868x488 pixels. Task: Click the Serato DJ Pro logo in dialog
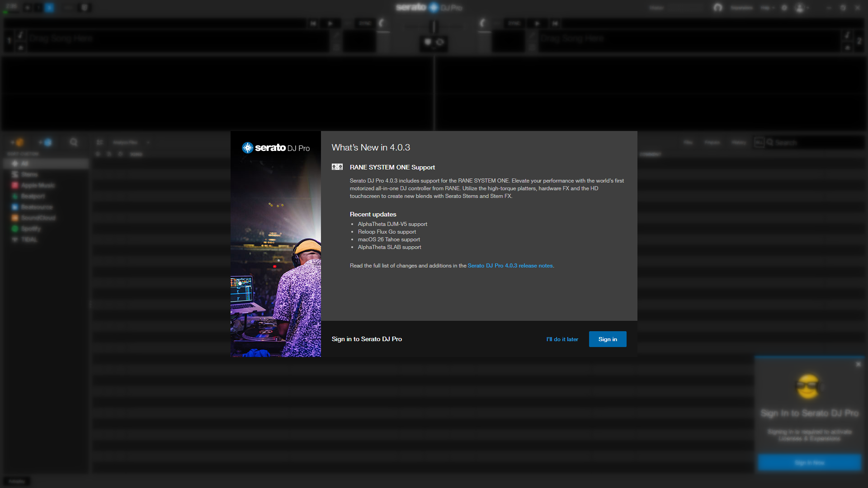[x=276, y=148]
